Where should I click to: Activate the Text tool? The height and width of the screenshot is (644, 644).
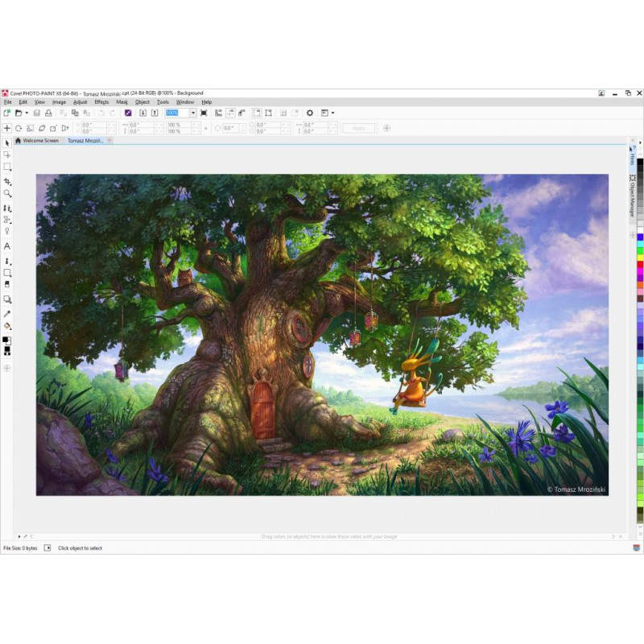click(x=7, y=246)
